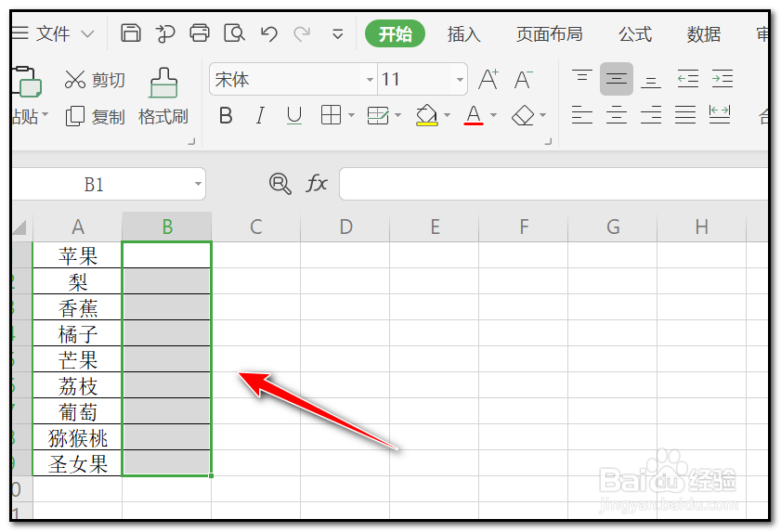Click the Undo arrow
Image resolution: width=781 pixels, height=532 pixels.
click(x=269, y=33)
